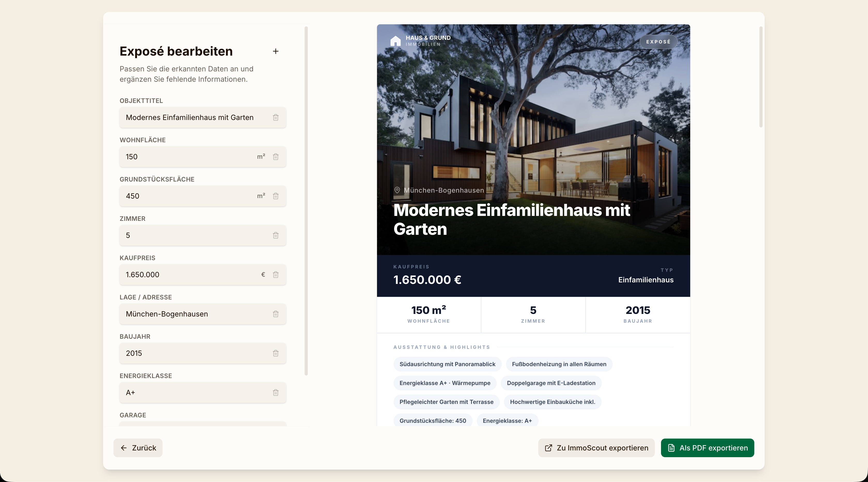
Task: Click the form panel vertical scrollbar
Action: coord(306,201)
